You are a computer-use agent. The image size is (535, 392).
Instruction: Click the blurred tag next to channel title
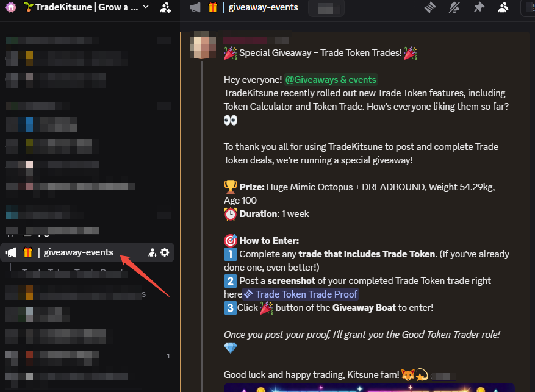coord(326,9)
